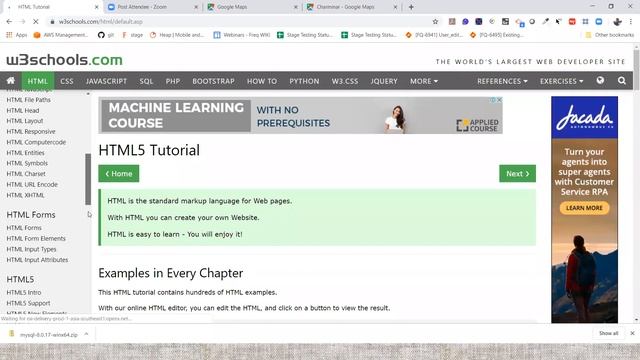Viewport: 640px width, 360px height.
Task: Select SQL in the navbar
Action: [146, 81]
